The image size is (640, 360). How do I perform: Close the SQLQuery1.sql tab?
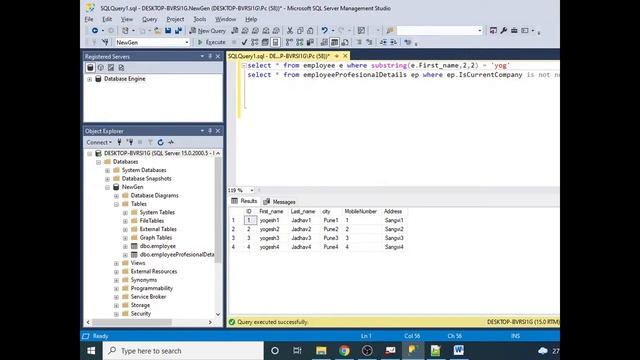[x=345, y=56]
